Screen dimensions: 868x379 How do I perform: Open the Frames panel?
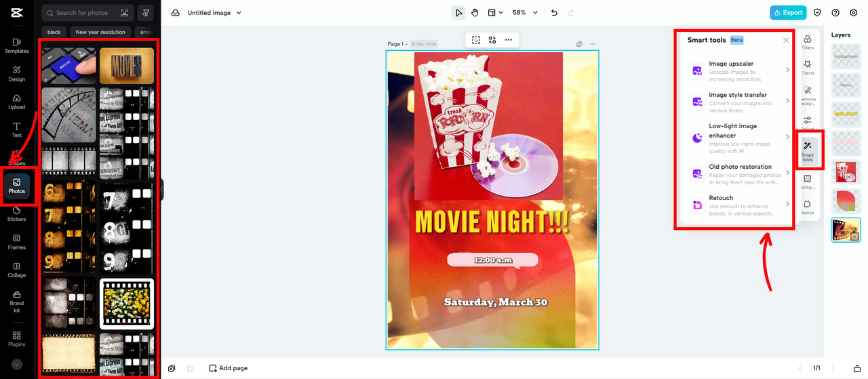pyautogui.click(x=16, y=241)
